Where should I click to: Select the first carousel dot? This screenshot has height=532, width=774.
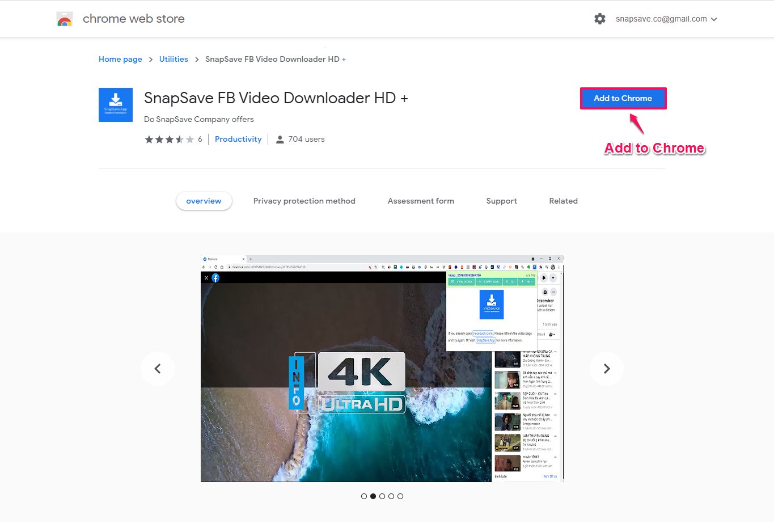click(364, 496)
